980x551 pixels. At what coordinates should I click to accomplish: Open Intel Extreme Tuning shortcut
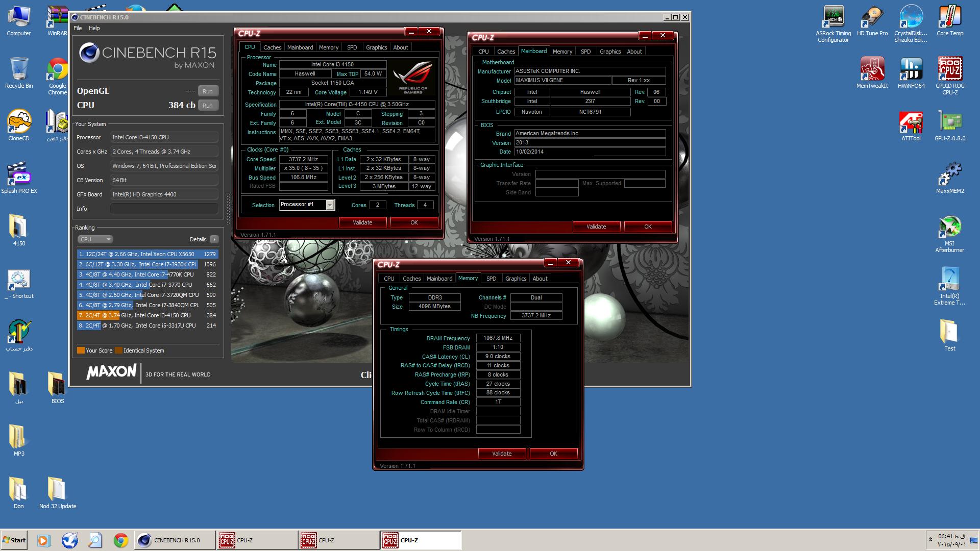click(950, 287)
